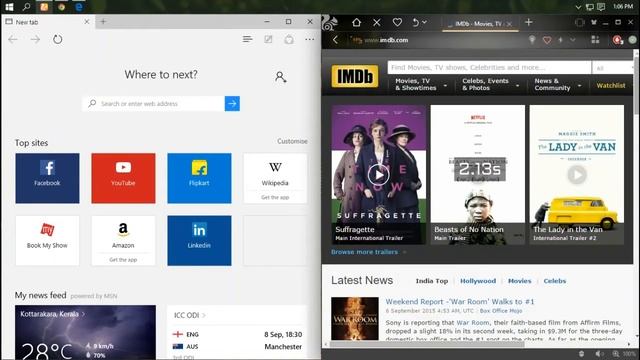Open taskbar search magnifier

[27, 7]
